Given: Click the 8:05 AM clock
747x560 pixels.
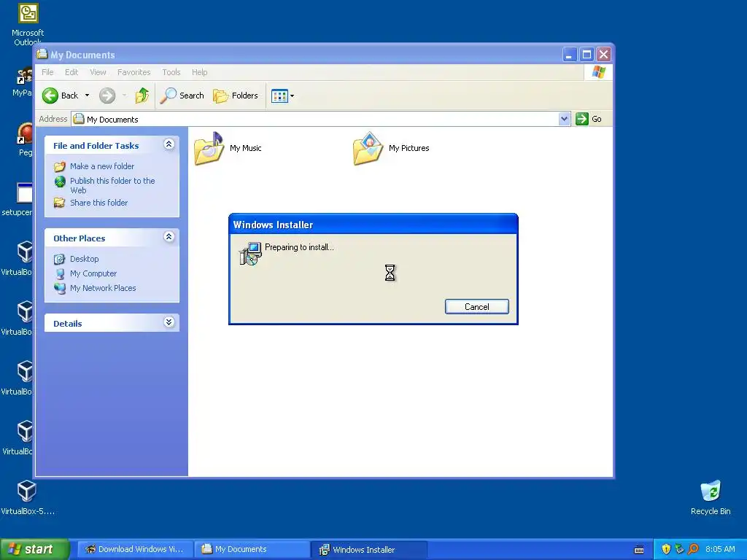Looking at the screenshot, I should pos(720,550).
